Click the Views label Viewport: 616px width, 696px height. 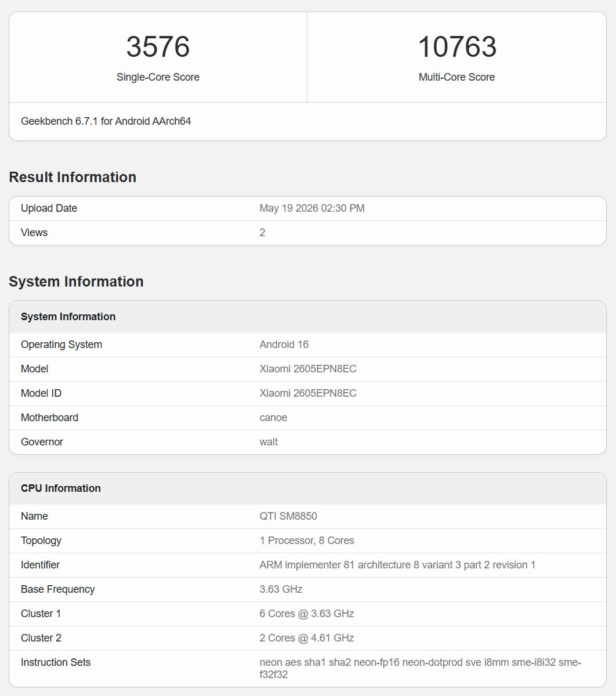[x=34, y=233]
